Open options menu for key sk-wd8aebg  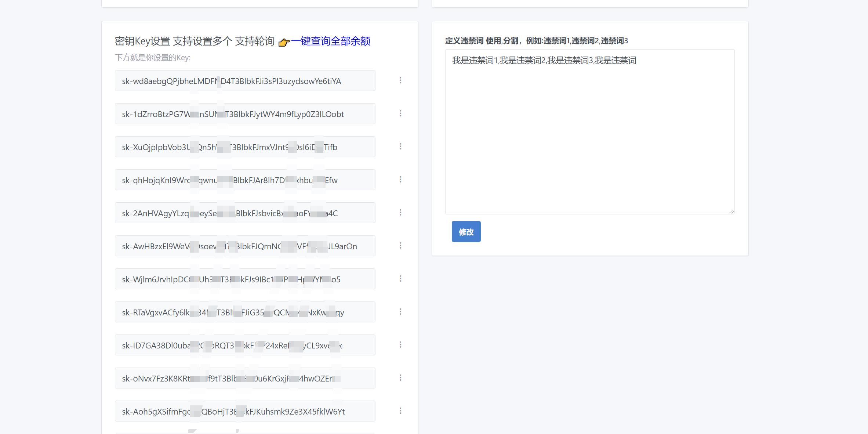click(x=401, y=81)
